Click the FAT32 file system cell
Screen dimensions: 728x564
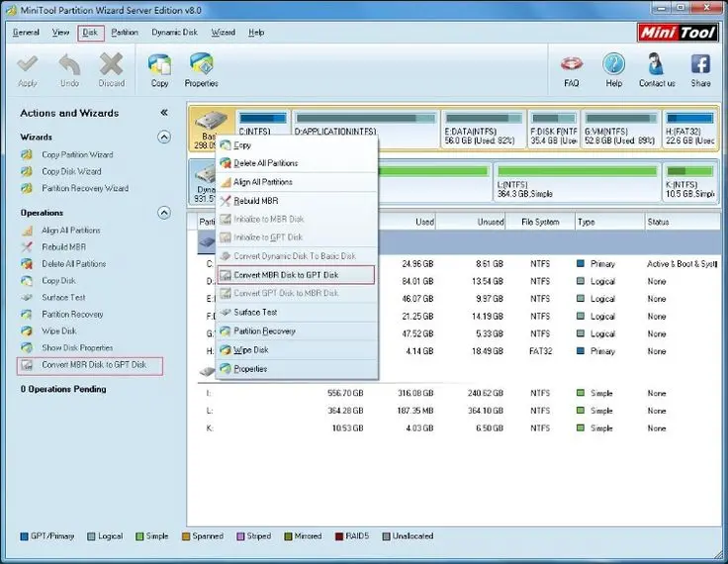540,351
